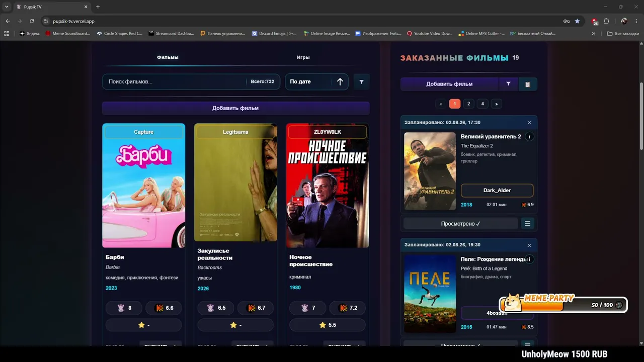This screenshot has height=362, width=644.
Task: Click the Kinopoisk 6.7 rating on Закулисье реальности
Action: [x=256, y=308]
